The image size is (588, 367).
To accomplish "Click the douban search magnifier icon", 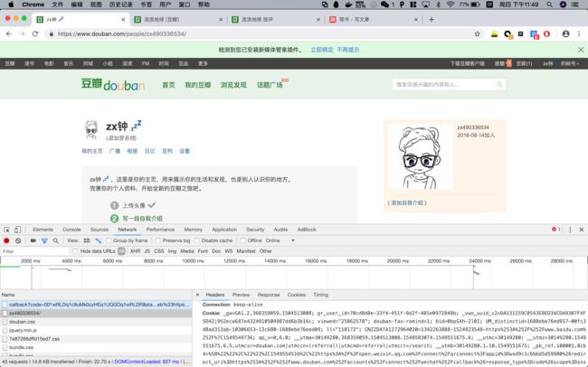I will click(499, 85).
